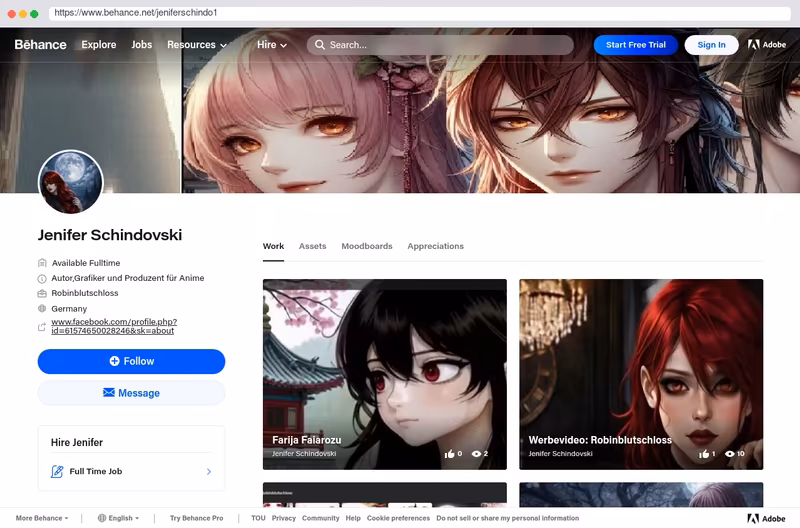Open the Explore menu item
The height and width of the screenshot is (528, 800).
click(x=99, y=45)
